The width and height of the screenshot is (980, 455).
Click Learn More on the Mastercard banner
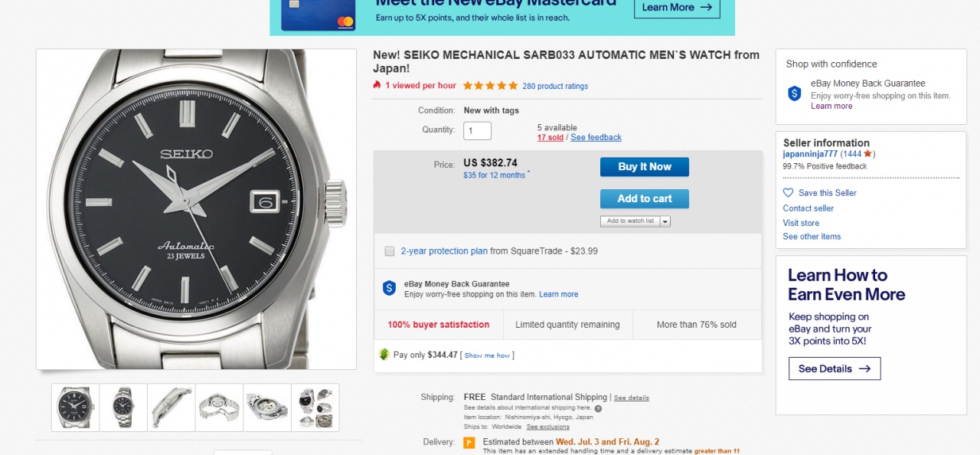(676, 8)
